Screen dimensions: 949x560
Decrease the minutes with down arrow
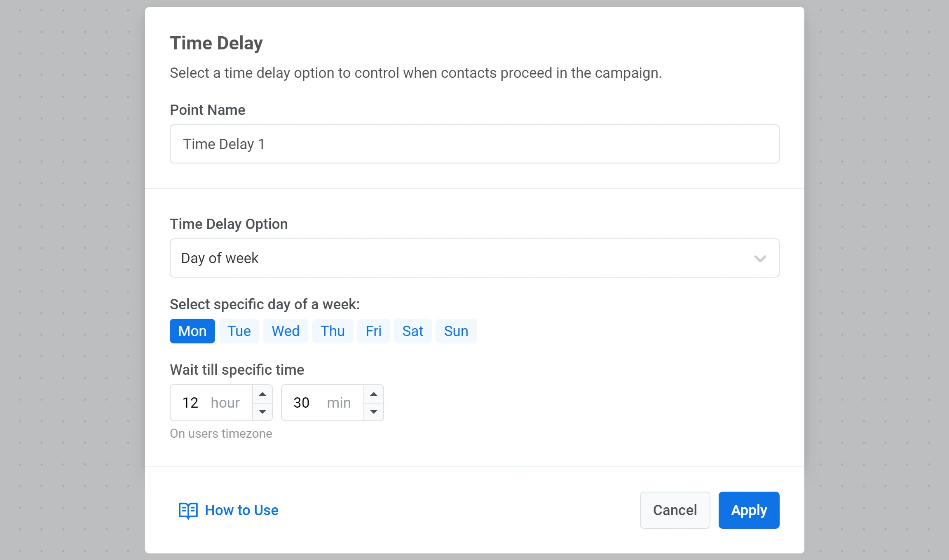tap(374, 411)
